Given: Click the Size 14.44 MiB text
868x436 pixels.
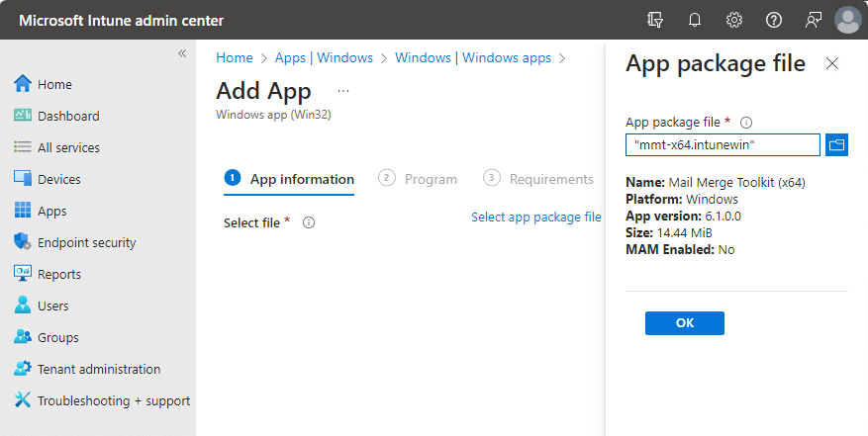Looking at the screenshot, I should [669, 232].
